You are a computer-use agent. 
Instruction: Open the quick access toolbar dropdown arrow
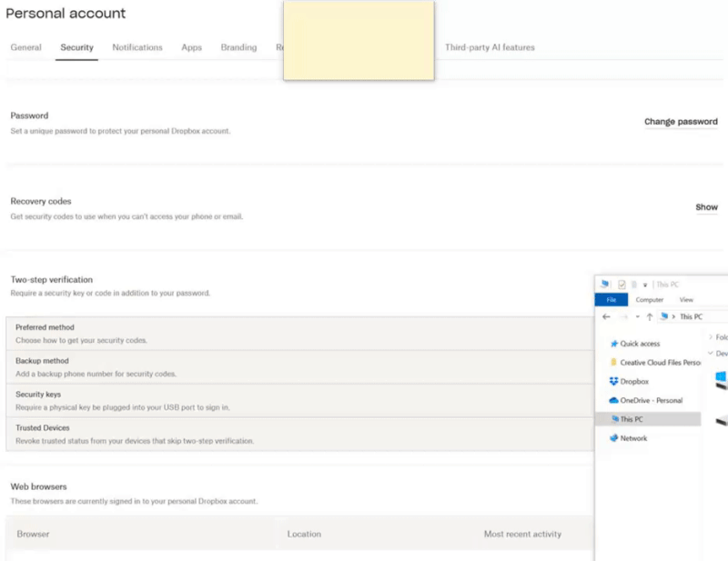[645, 285]
